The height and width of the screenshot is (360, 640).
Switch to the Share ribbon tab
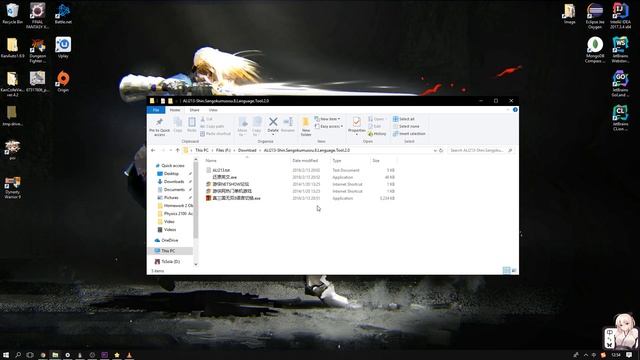[194, 110]
